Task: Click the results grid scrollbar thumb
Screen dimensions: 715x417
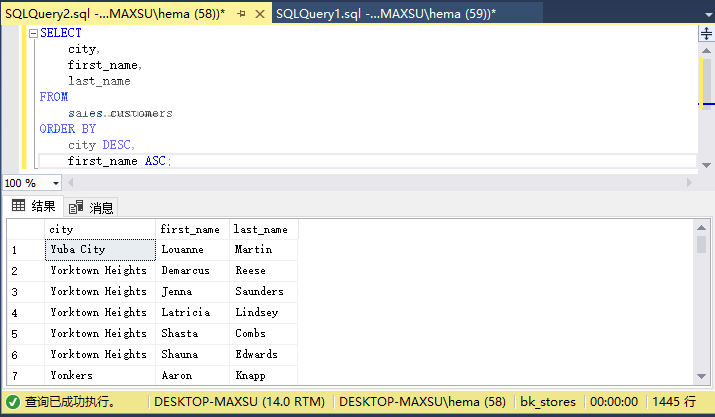Action: coord(701,244)
